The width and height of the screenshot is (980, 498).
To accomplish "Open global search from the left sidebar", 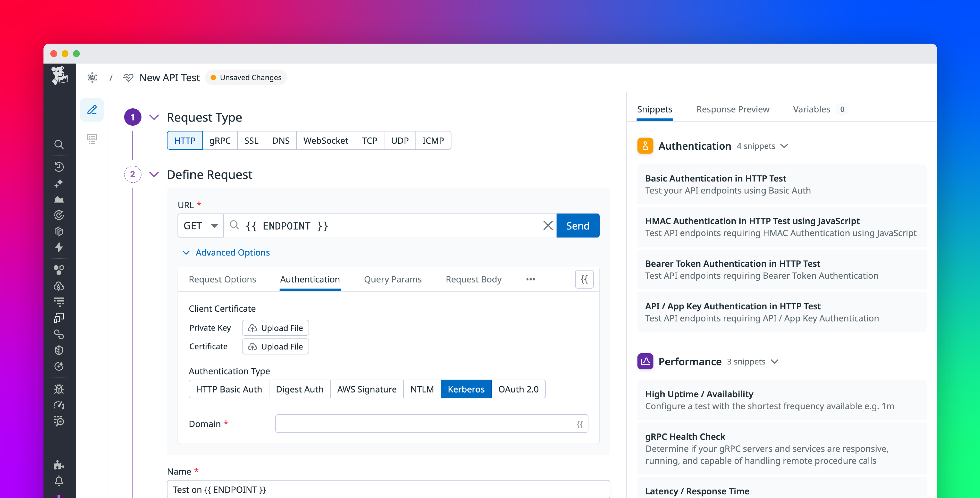I will (59, 144).
